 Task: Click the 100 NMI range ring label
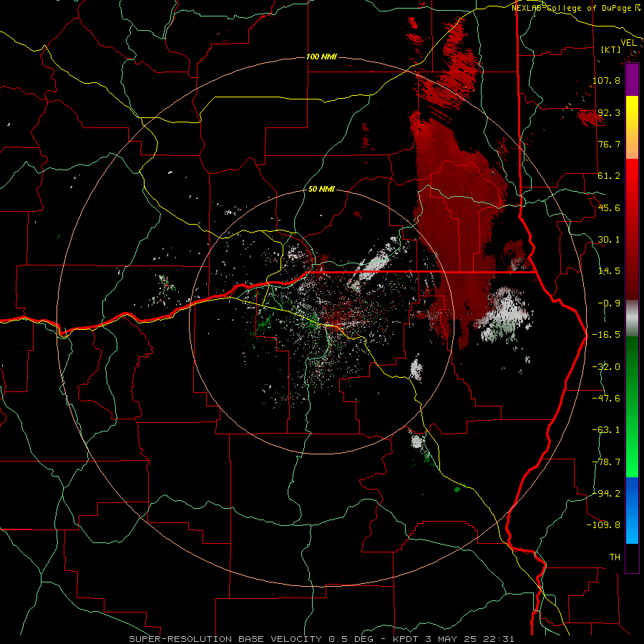pos(321,57)
